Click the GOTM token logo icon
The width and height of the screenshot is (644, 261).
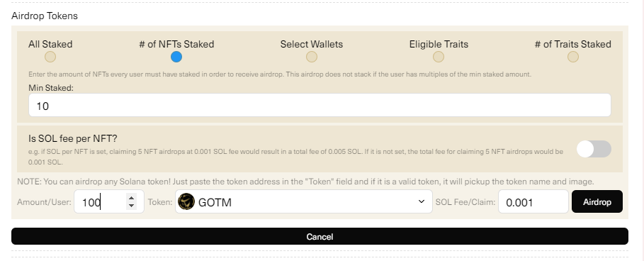[x=186, y=201]
